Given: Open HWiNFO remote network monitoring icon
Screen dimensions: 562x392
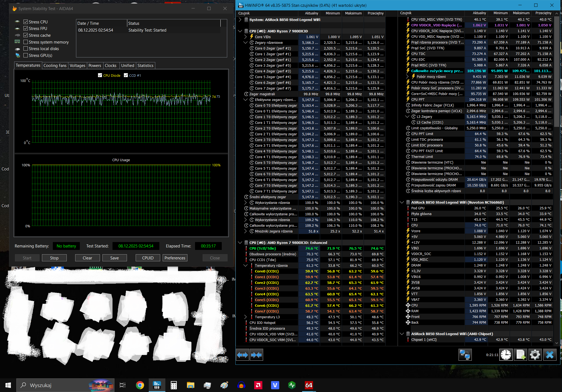Looking at the screenshot, I should click(465, 355).
